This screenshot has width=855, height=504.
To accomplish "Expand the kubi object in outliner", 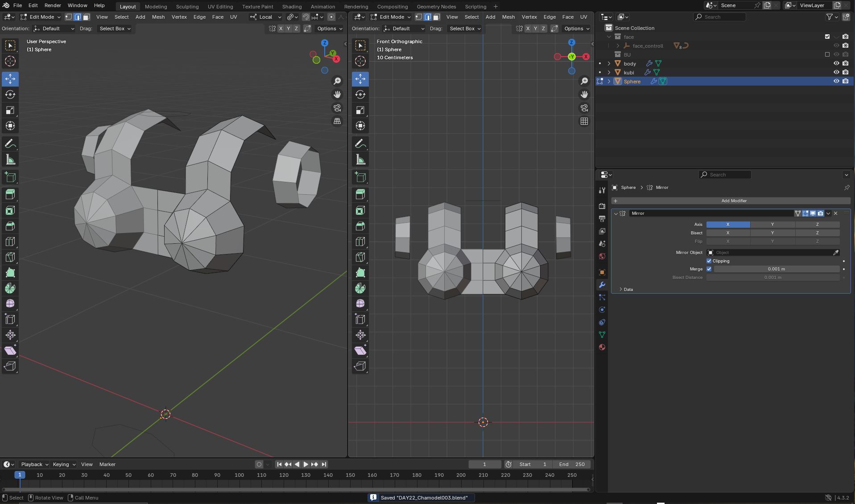I will point(609,72).
